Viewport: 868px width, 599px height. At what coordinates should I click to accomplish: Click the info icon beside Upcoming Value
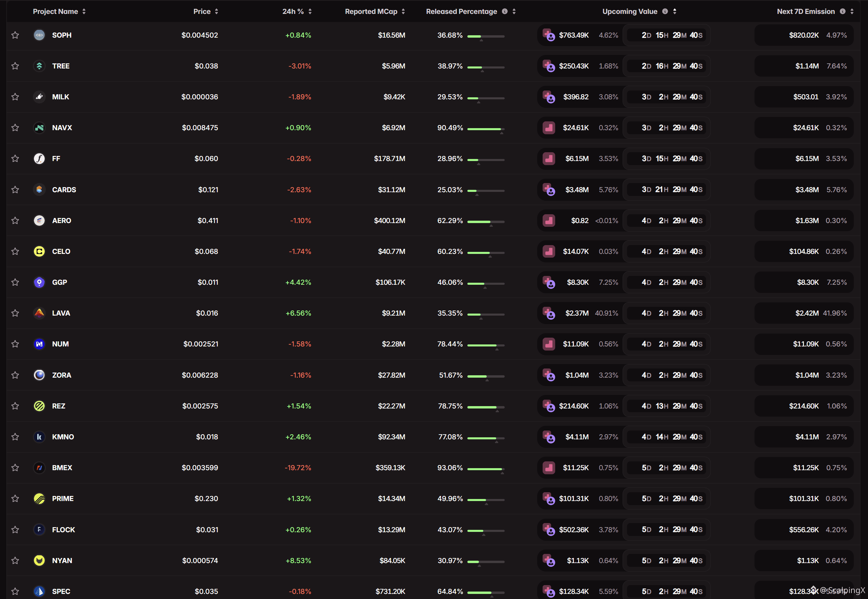click(665, 11)
